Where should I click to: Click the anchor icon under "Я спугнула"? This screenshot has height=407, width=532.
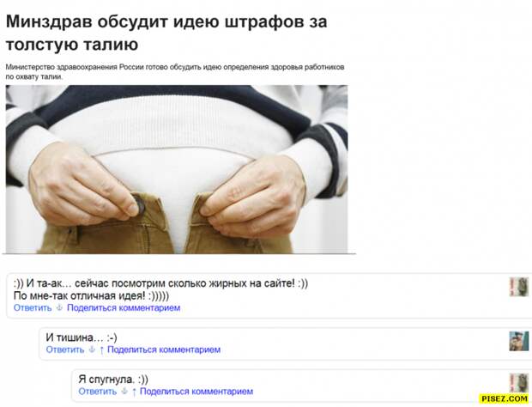124,391
